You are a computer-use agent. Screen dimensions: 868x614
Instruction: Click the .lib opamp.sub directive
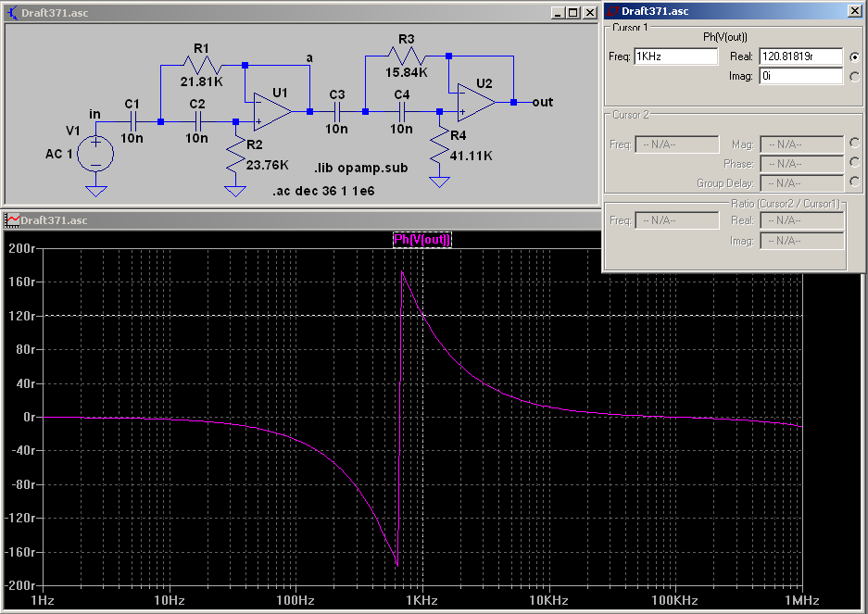pos(360,168)
